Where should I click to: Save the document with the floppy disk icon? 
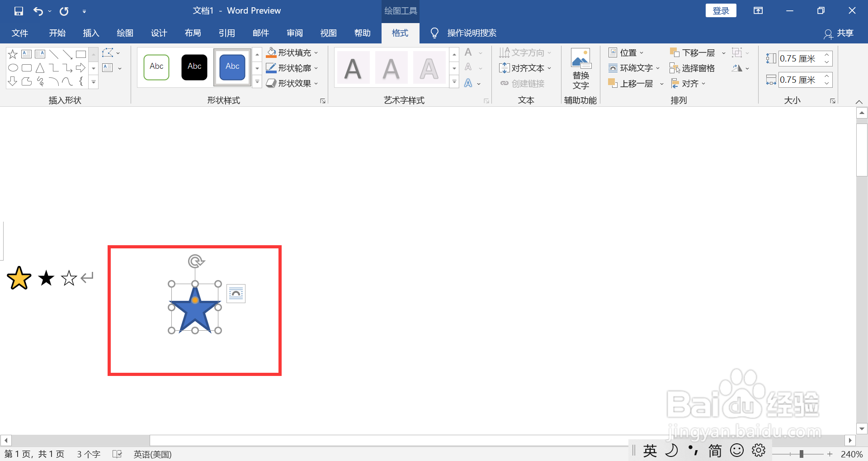19,11
